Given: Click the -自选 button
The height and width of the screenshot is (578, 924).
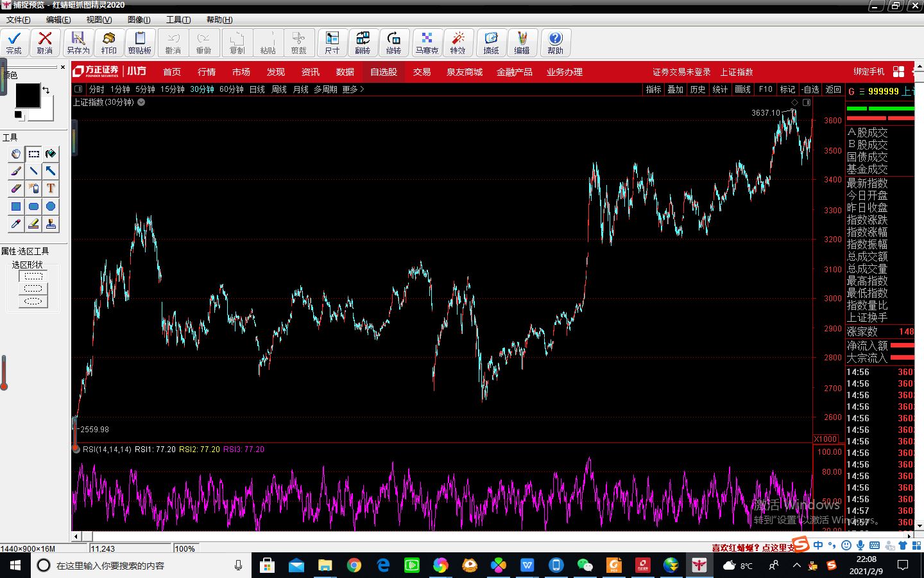Looking at the screenshot, I should pos(810,89).
